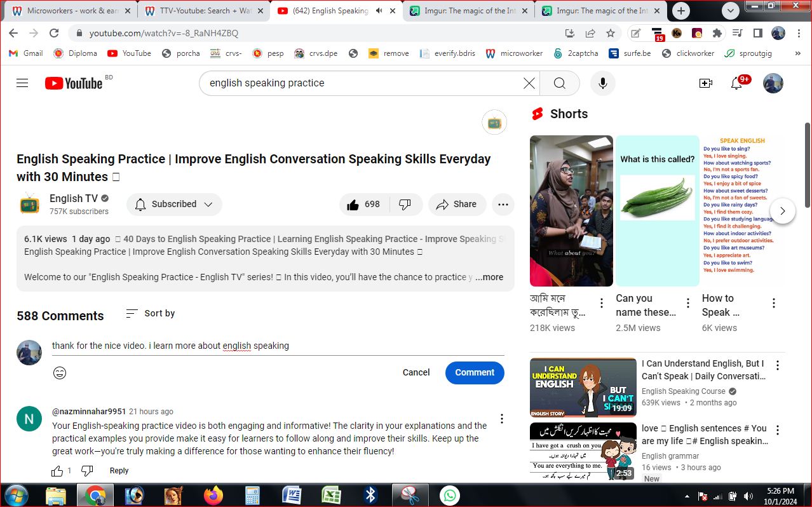
Task: Open the video's more actions menu
Action: (503, 205)
